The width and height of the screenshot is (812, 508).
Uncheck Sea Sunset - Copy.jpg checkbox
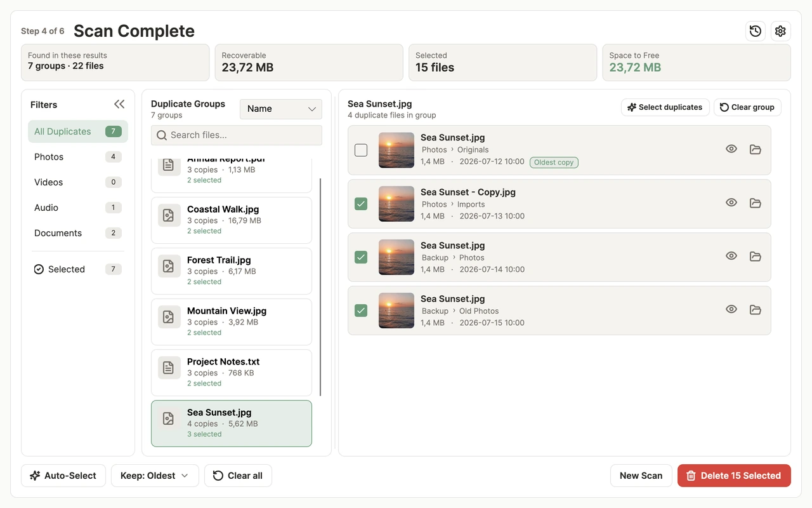pos(361,203)
